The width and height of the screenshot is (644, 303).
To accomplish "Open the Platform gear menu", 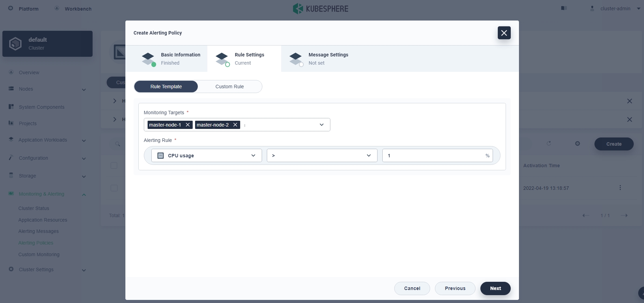I will point(11,8).
